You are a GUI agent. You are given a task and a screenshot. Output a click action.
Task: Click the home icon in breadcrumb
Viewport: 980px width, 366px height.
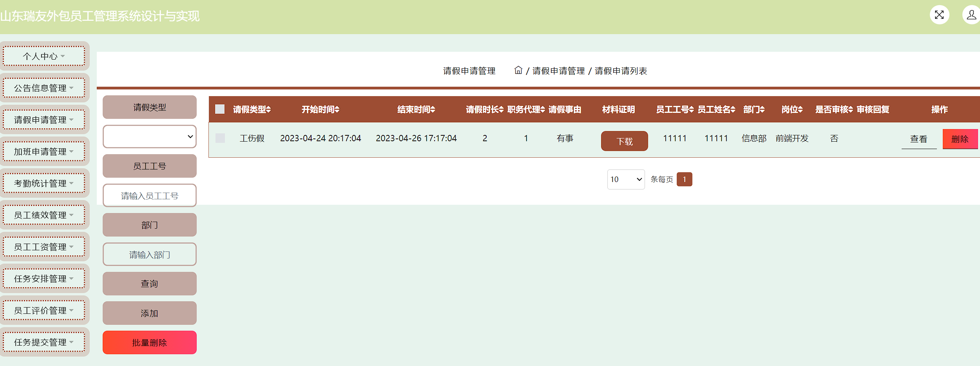point(518,70)
